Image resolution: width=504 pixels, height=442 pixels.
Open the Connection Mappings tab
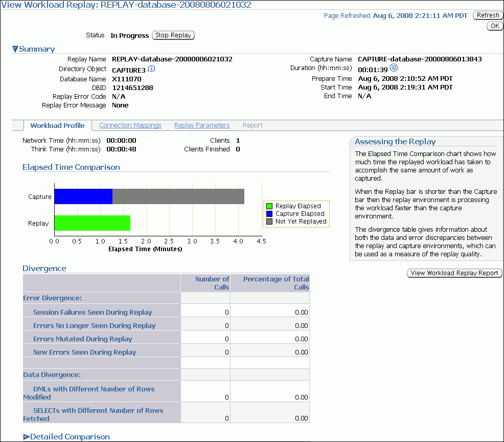click(130, 125)
